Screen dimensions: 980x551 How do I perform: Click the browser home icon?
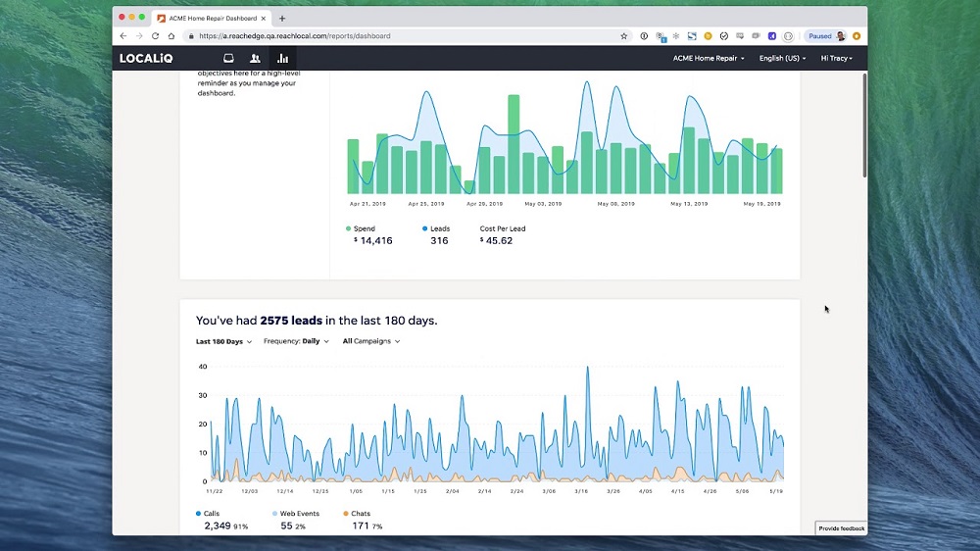[x=171, y=36]
